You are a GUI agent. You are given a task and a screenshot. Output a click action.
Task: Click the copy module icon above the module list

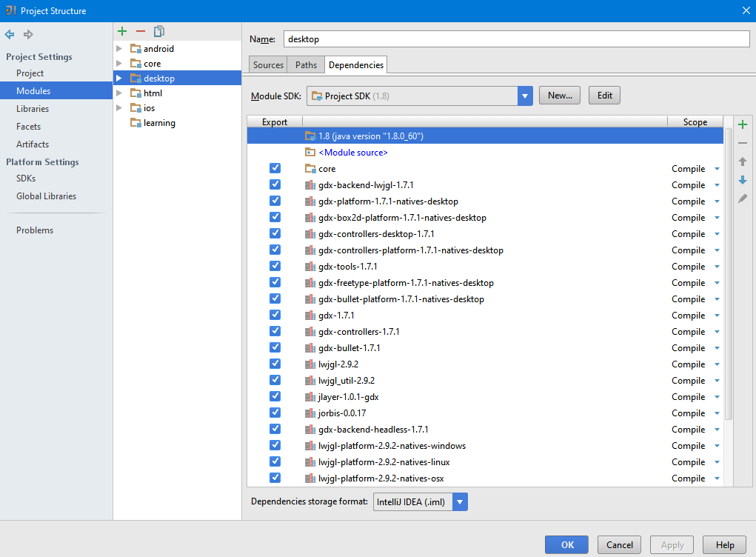tap(158, 31)
